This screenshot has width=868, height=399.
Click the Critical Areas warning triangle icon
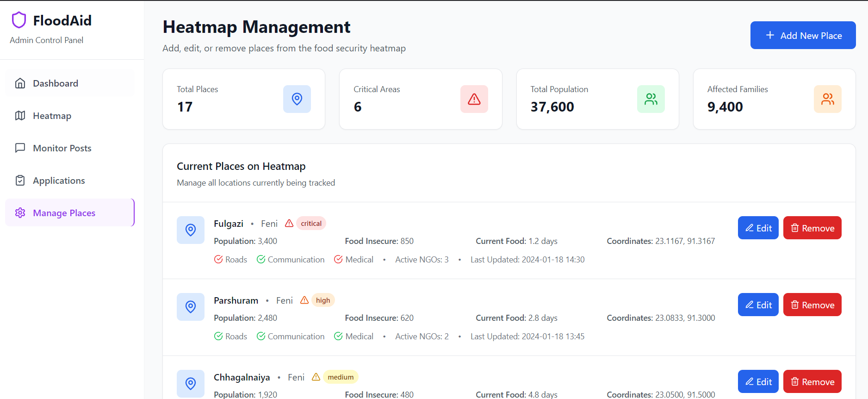pos(474,99)
